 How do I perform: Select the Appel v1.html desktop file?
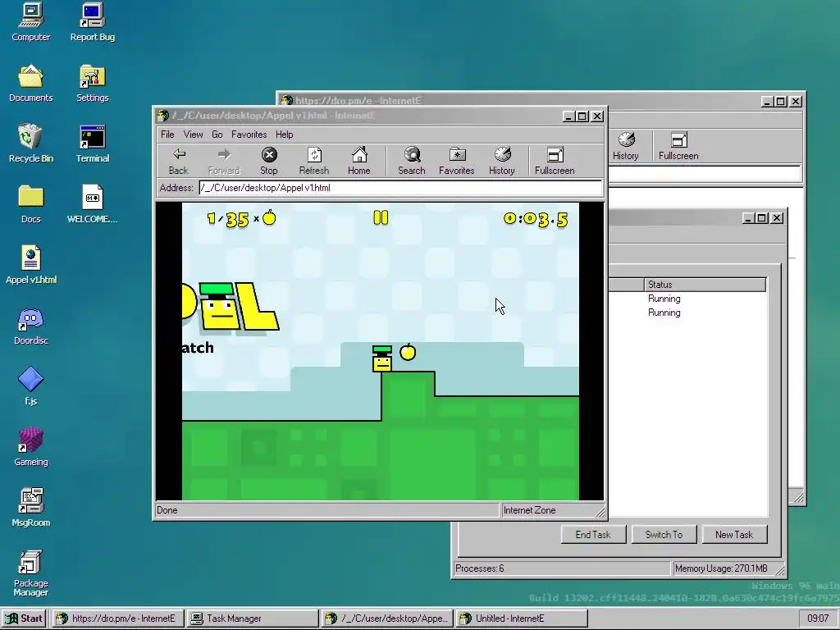(x=31, y=265)
